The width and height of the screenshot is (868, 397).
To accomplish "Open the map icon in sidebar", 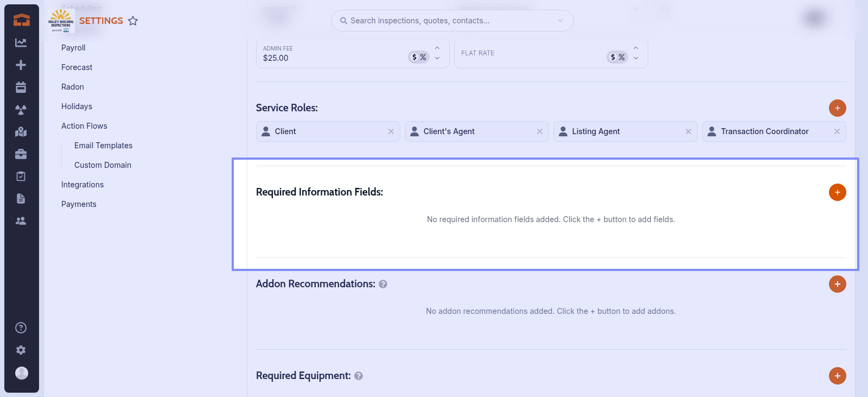I will click(x=21, y=132).
